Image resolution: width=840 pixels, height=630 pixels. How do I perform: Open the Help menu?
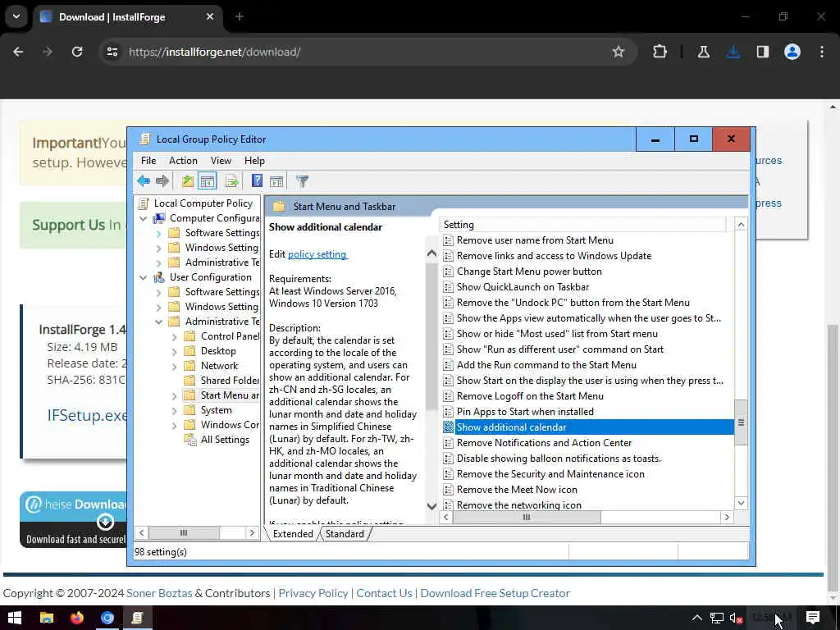[x=254, y=161]
